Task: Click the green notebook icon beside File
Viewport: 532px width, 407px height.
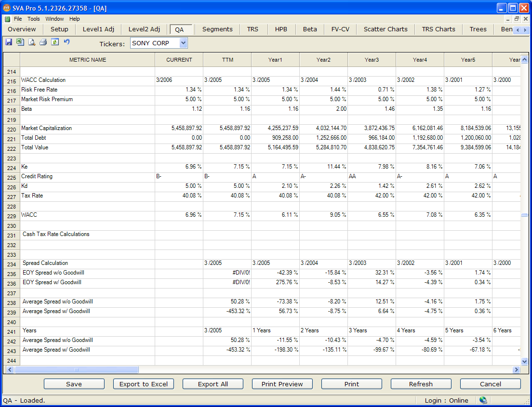Action: (x=7, y=19)
